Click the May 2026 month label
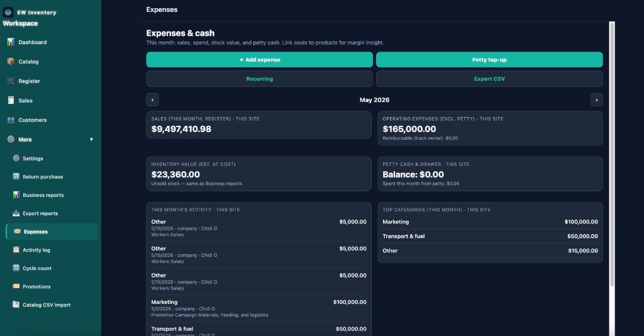 click(375, 100)
